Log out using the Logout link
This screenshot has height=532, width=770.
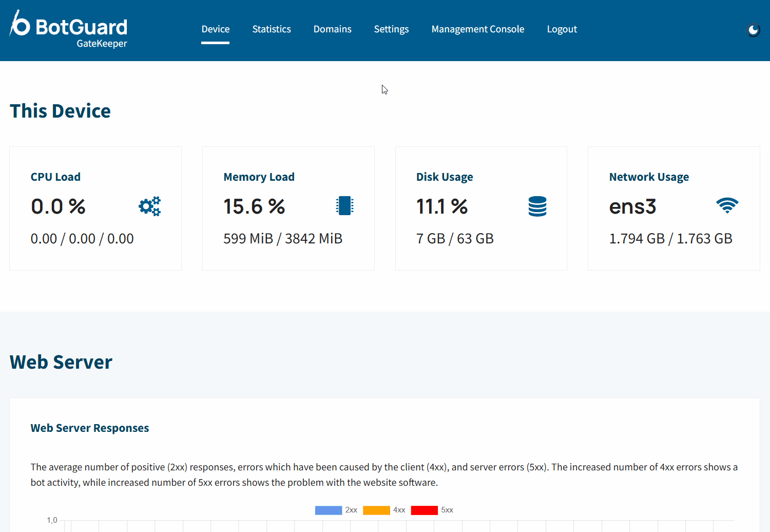(562, 29)
